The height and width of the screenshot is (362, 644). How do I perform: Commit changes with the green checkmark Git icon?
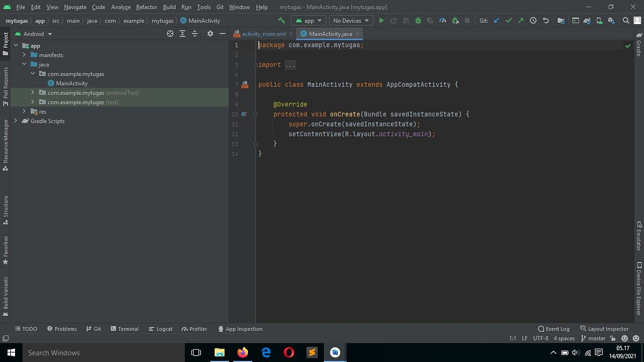[509, 20]
